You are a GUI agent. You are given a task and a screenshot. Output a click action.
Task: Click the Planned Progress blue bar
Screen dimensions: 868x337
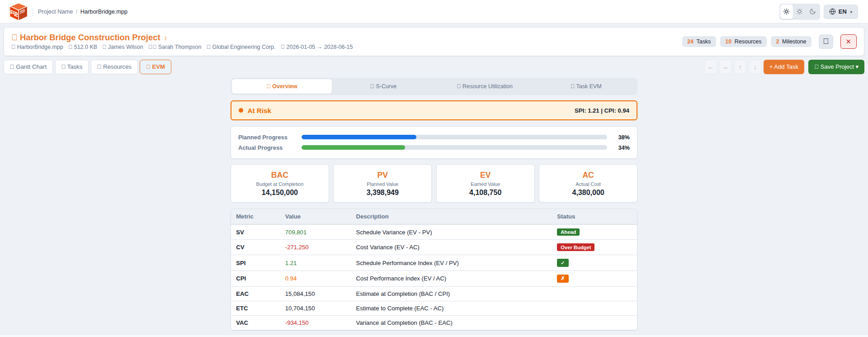coord(359,137)
